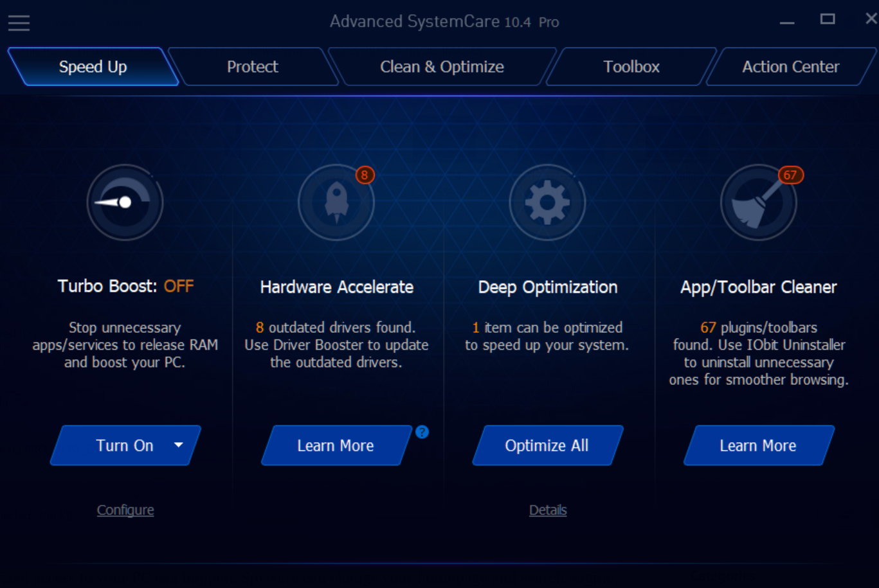Click the Deep Optimization heading
Screen dimensions: 879x588
point(548,287)
